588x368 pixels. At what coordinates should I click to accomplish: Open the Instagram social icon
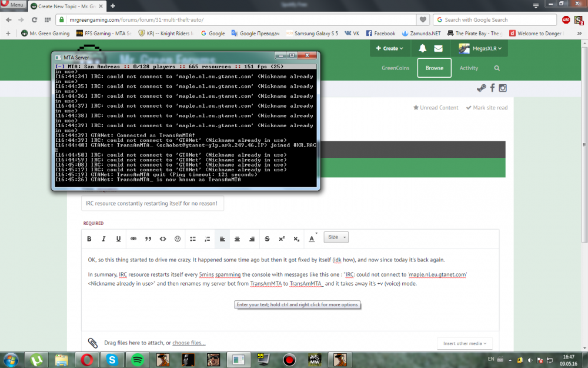(503, 88)
